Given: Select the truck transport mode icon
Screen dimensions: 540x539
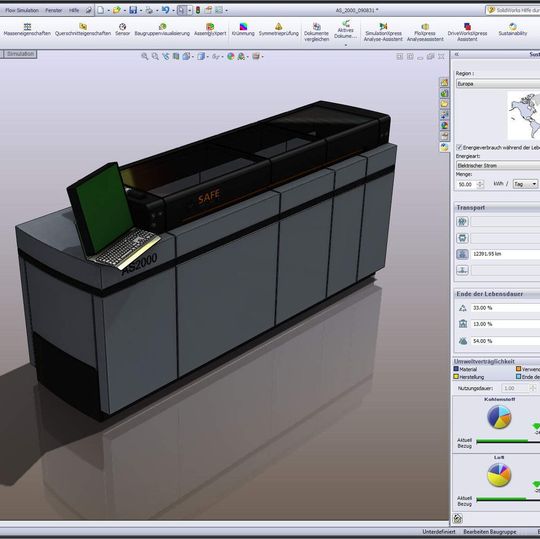Looking at the screenshot, I should (463, 238).
